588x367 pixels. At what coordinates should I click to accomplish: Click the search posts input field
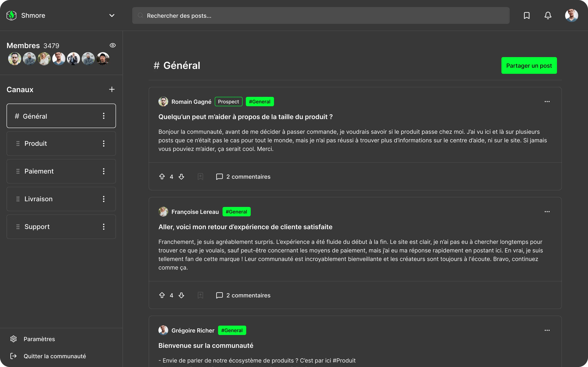coord(321,15)
